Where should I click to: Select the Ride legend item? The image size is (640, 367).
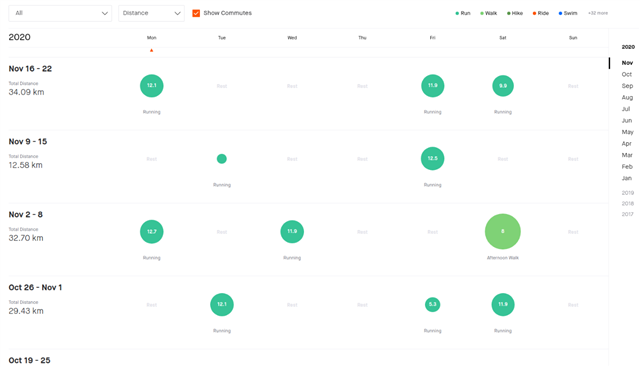[540, 13]
